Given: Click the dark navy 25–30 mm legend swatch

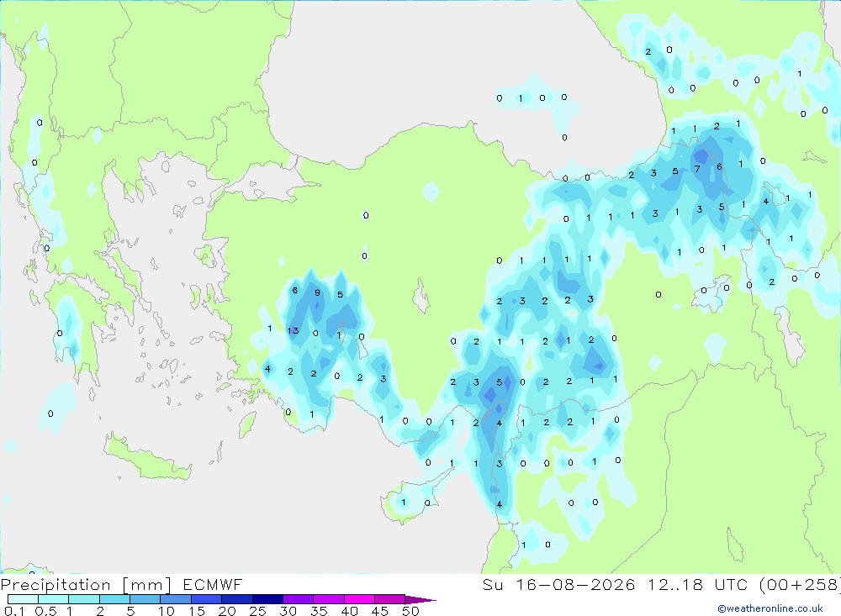Looking at the screenshot, I should (267, 599).
